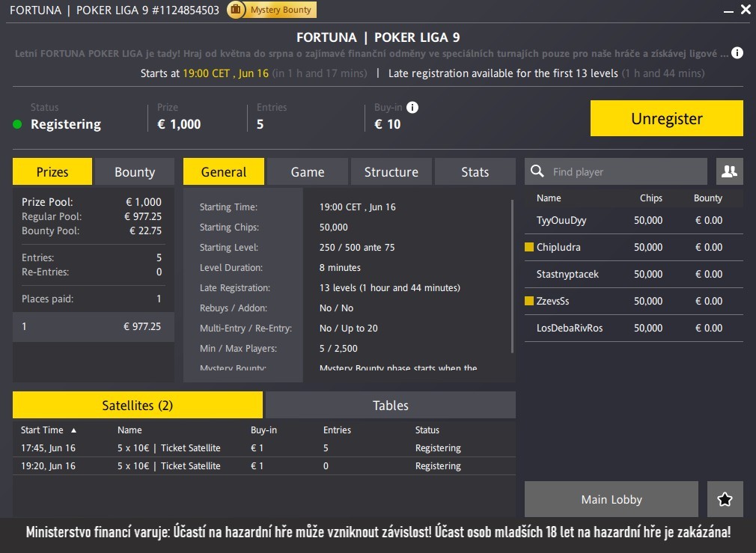Click the General panel scrollbar
The height and width of the screenshot is (553, 756).
pyautogui.click(x=512, y=276)
